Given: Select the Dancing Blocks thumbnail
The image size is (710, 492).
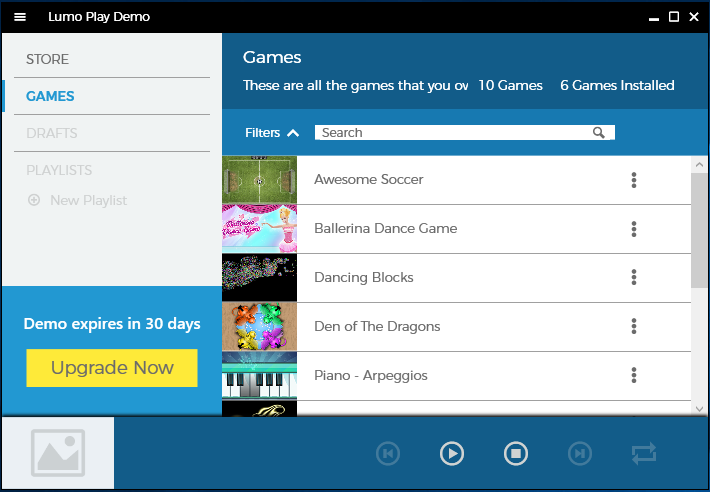Looking at the screenshot, I should click(x=259, y=277).
